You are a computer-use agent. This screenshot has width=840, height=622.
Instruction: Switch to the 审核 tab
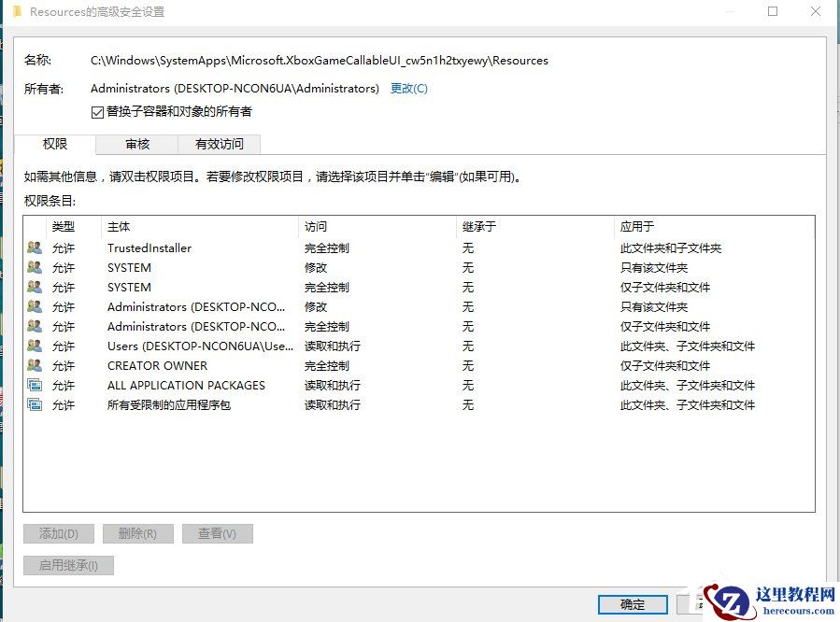136,144
